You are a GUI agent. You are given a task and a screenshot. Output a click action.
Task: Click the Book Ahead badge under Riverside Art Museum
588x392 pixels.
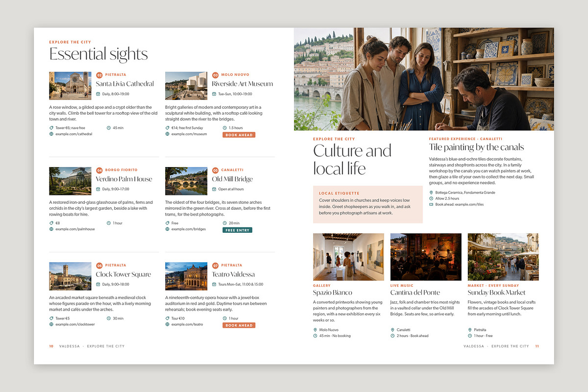point(239,135)
